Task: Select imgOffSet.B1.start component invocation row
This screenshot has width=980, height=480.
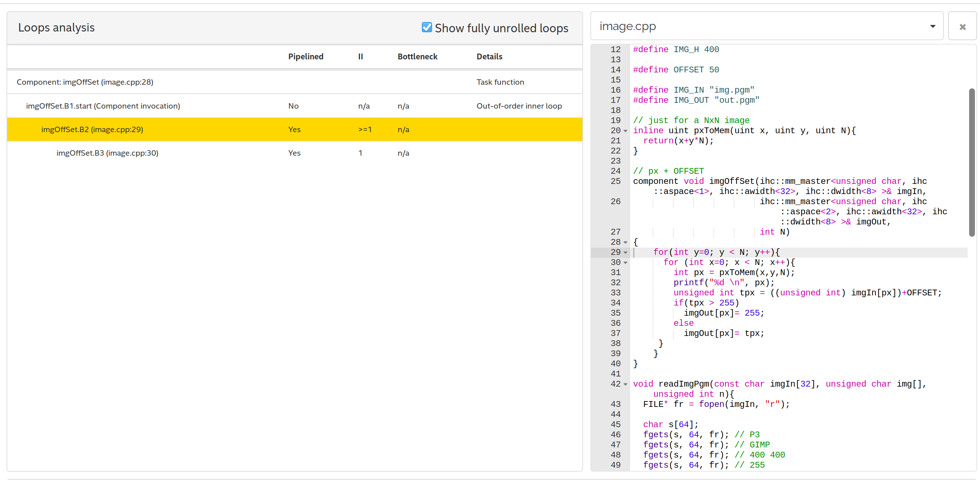Action: tap(294, 106)
